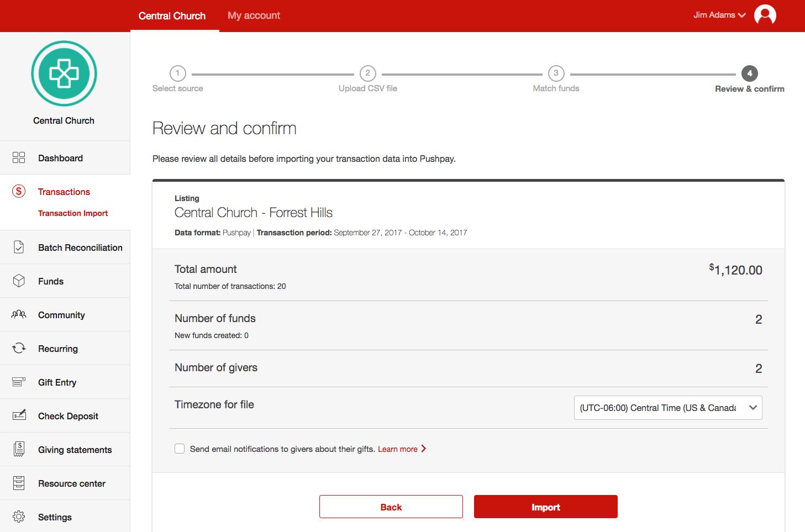Enable email notifications to givers checkbox
The width and height of the screenshot is (805, 532).
(180, 449)
